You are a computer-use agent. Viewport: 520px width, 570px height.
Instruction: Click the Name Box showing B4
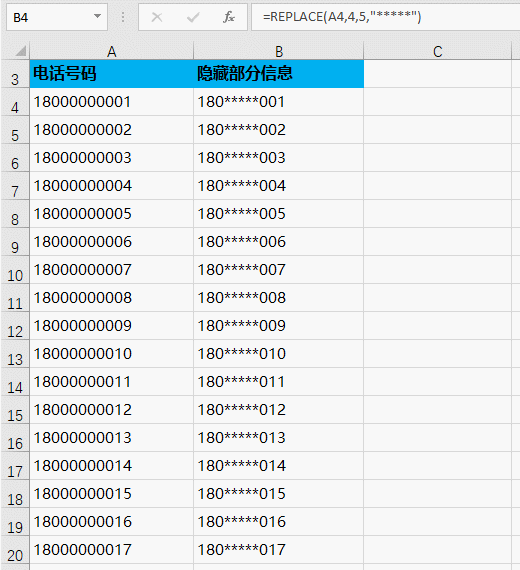[57, 17]
